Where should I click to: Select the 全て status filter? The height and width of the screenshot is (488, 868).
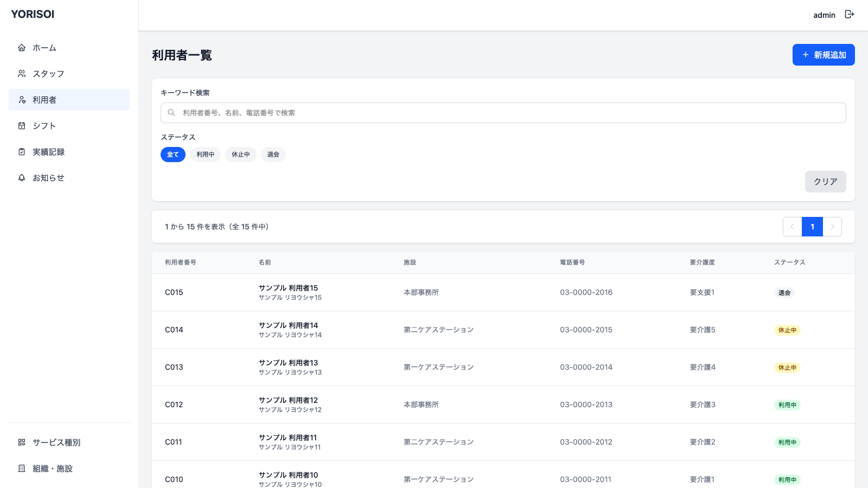click(x=173, y=155)
